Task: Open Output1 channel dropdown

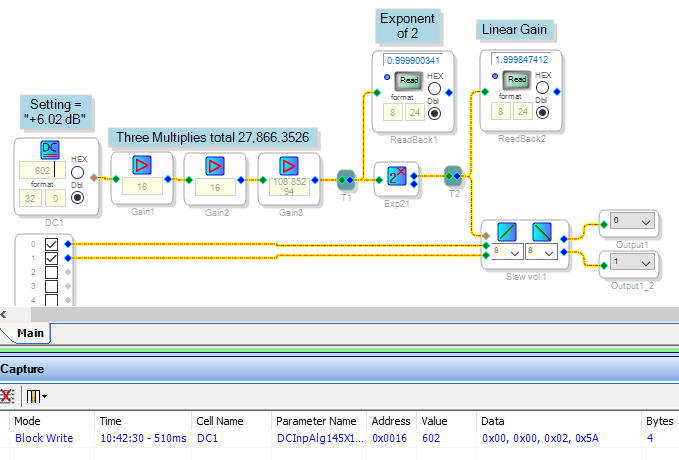Action: (x=646, y=223)
